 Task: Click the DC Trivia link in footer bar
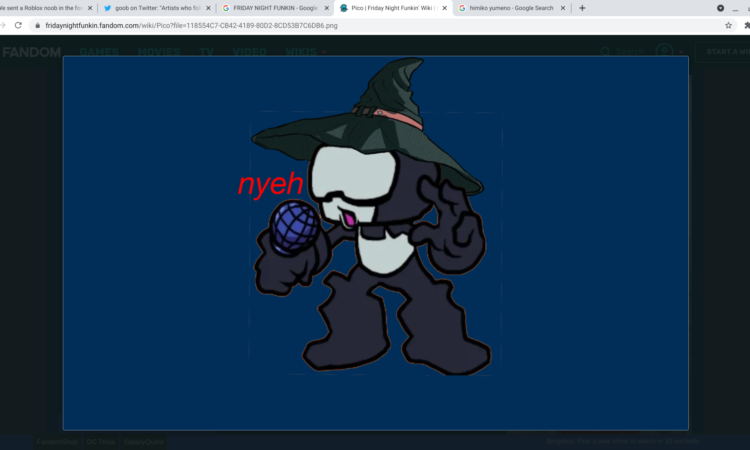point(100,441)
